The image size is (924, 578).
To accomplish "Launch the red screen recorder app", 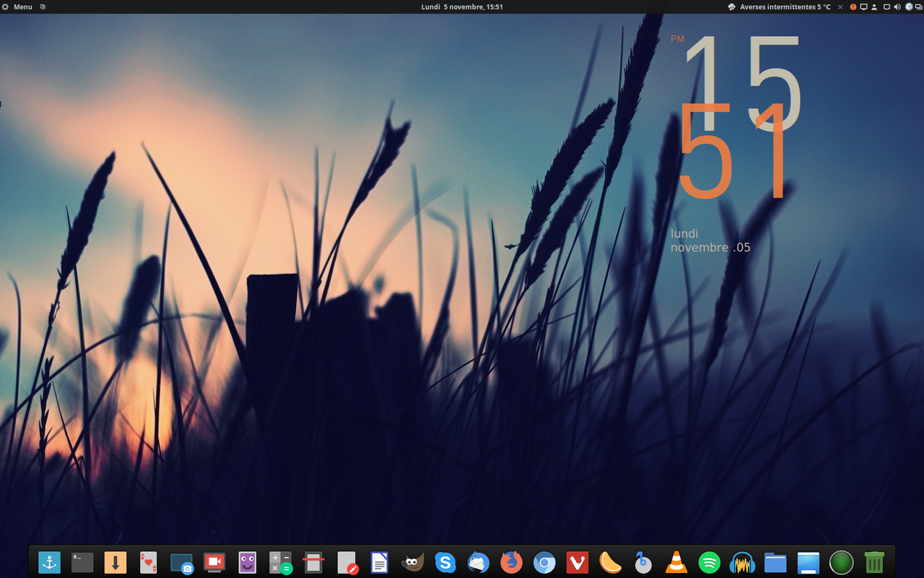I will [x=214, y=562].
